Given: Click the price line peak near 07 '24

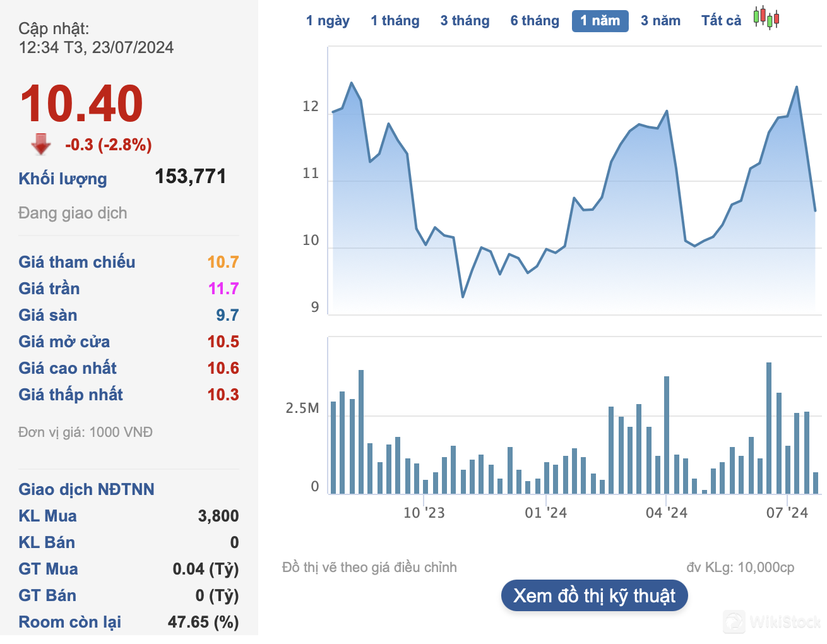Looking at the screenshot, I should 797,87.
